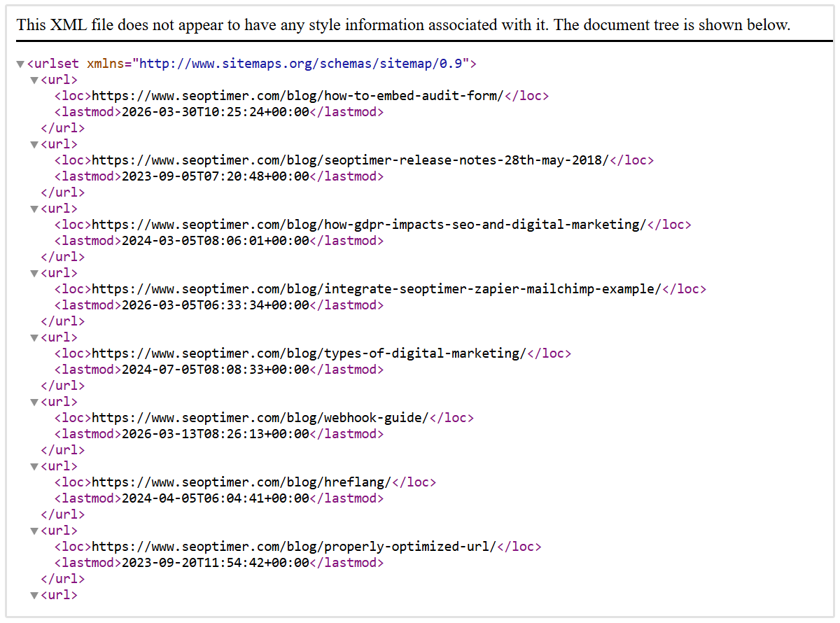Click the integrate-seoptimer-zapier-mailchimp-example URL text

tap(377, 289)
